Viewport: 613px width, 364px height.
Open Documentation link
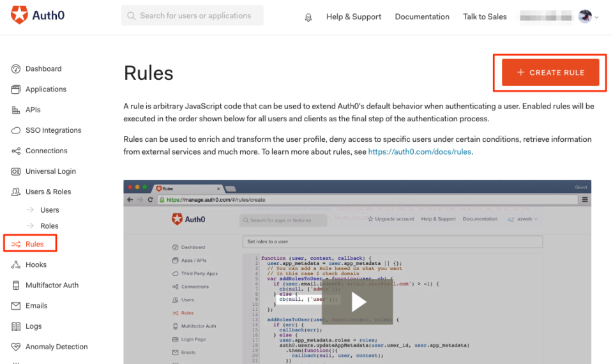click(422, 17)
